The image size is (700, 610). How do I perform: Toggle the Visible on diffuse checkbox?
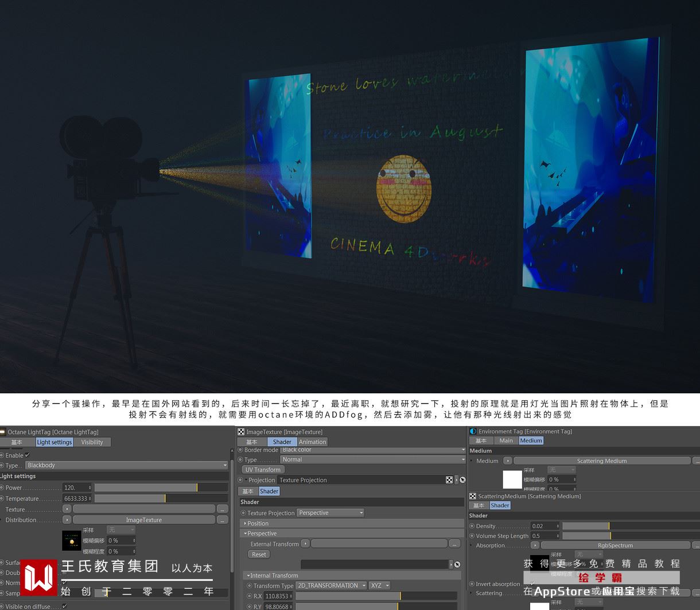tap(64, 607)
